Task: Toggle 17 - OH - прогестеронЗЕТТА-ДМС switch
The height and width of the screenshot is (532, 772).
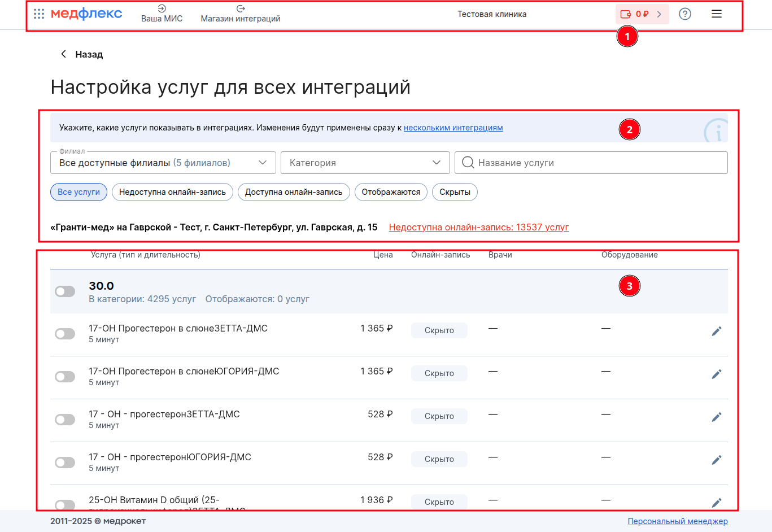Action: [65, 420]
